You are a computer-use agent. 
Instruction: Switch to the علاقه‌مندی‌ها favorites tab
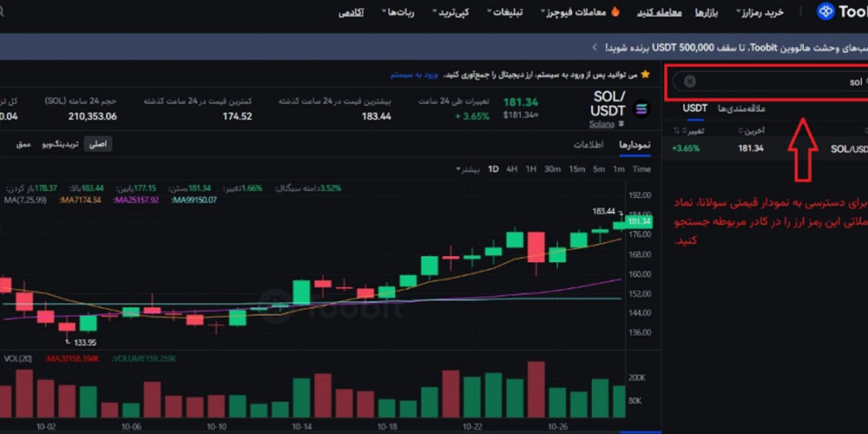pyautogui.click(x=741, y=108)
